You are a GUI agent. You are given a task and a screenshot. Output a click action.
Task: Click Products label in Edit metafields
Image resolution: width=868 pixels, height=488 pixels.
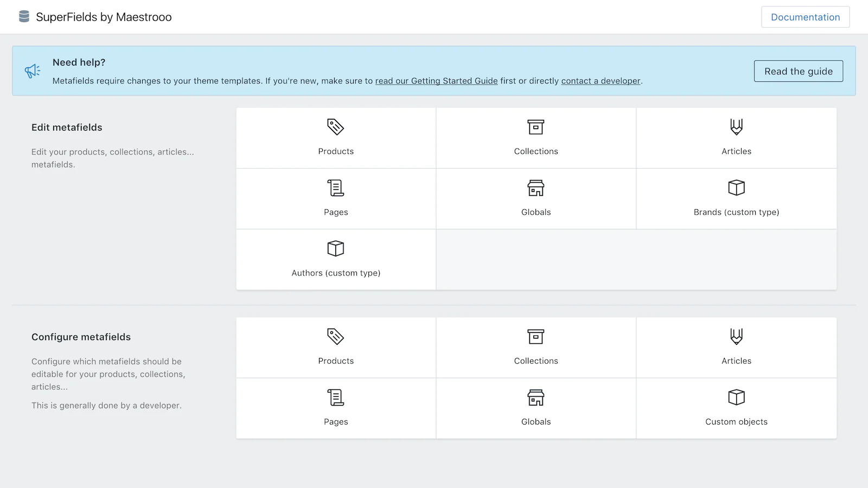coord(336,151)
